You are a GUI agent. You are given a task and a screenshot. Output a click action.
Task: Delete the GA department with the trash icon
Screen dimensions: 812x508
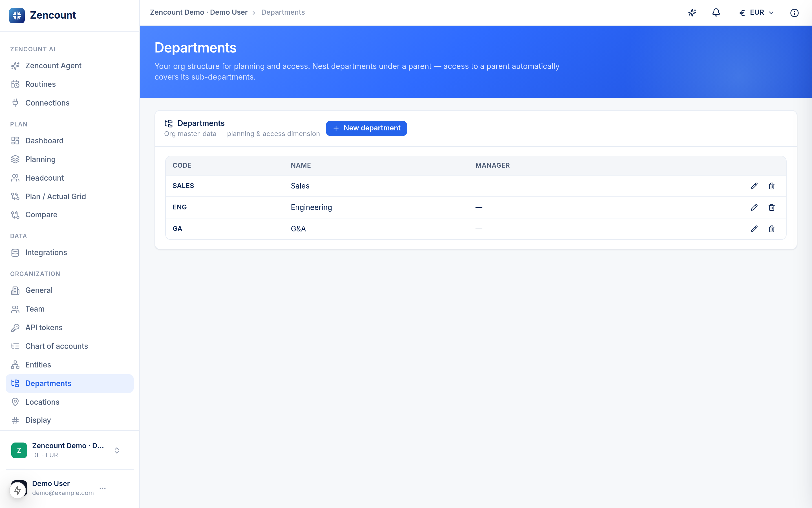(771, 229)
